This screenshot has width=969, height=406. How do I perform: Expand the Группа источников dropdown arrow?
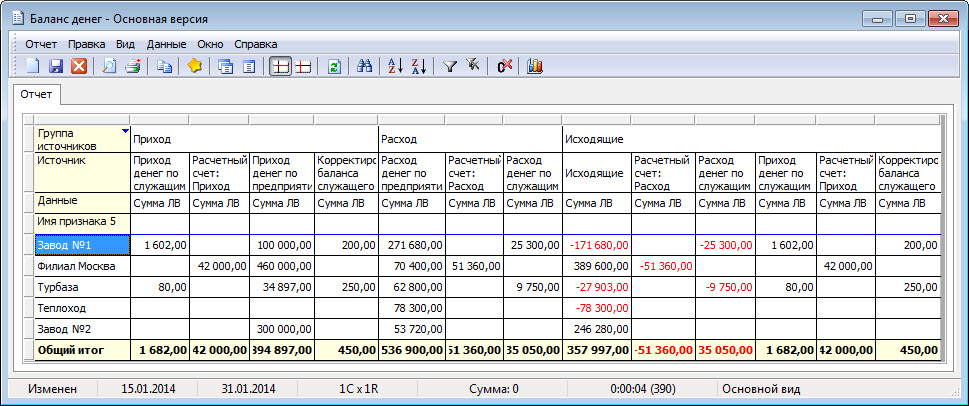(x=124, y=131)
